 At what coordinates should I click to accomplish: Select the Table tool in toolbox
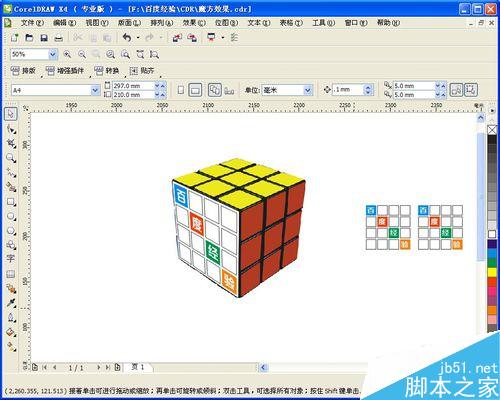(x=11, y=274)
